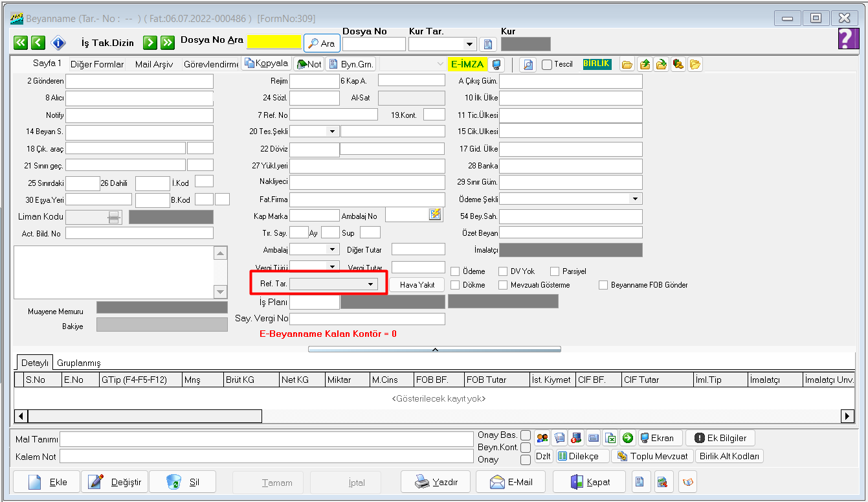The width and height of the screenshot is (868, 502).
Task: Click the right arrow of horizontal scrollbar
Action: point(847,416)
